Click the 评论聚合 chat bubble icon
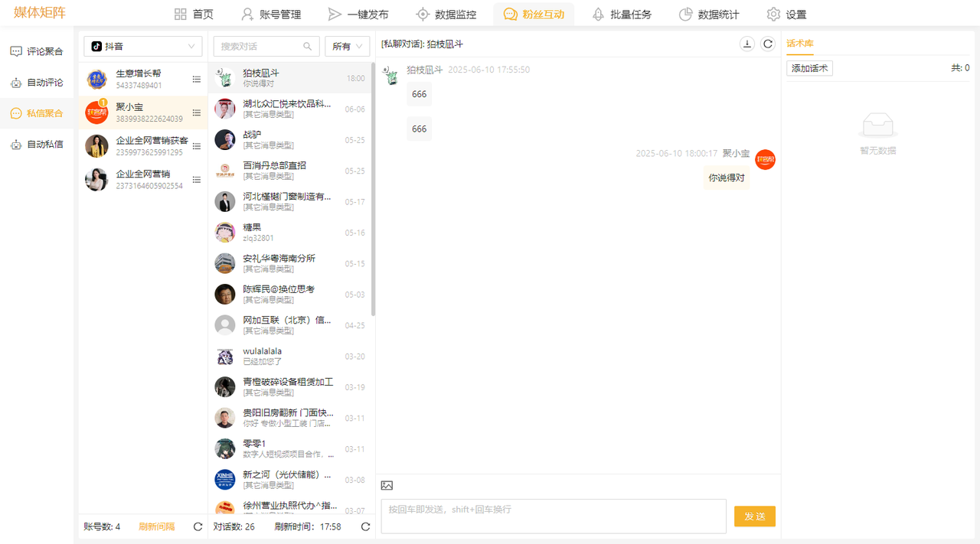The height and width of the screenshot is (544, 980). [x=16, y=51]
